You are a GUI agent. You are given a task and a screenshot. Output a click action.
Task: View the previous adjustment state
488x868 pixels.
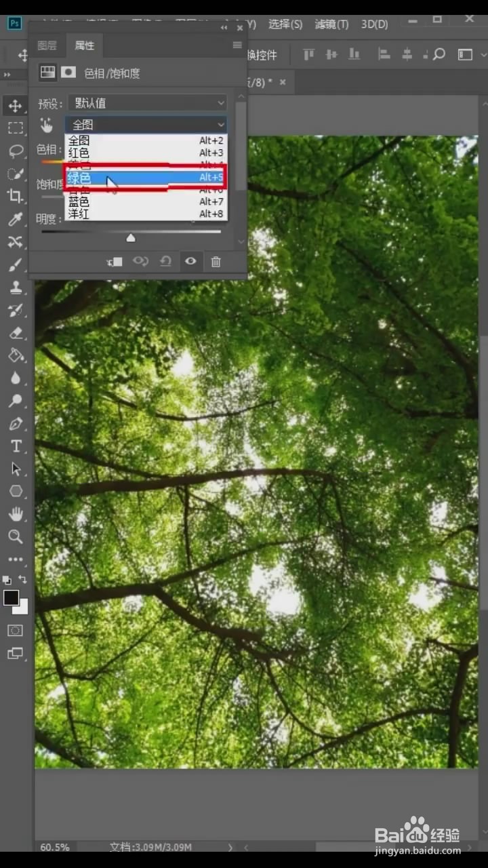pos(140,262)
